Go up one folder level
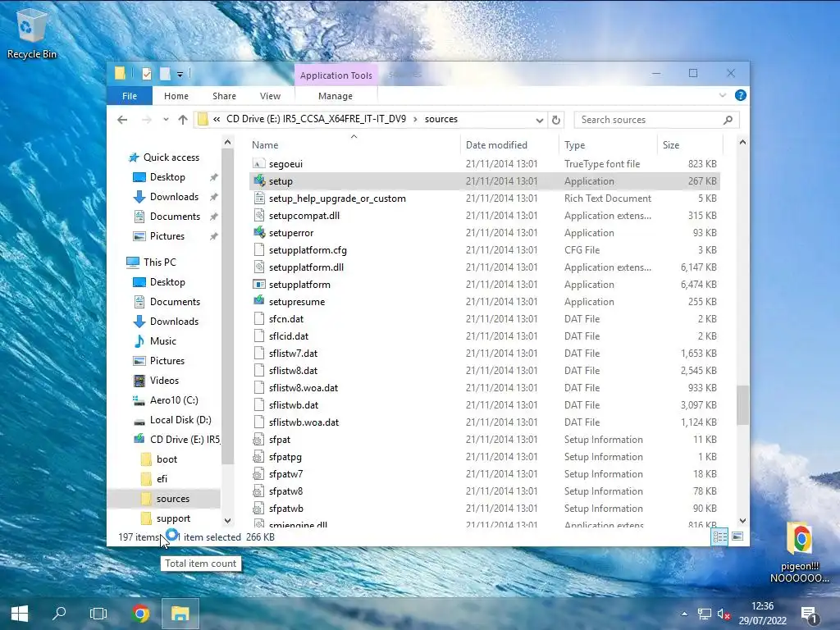 pyautogui.click(x=183, y=120)
